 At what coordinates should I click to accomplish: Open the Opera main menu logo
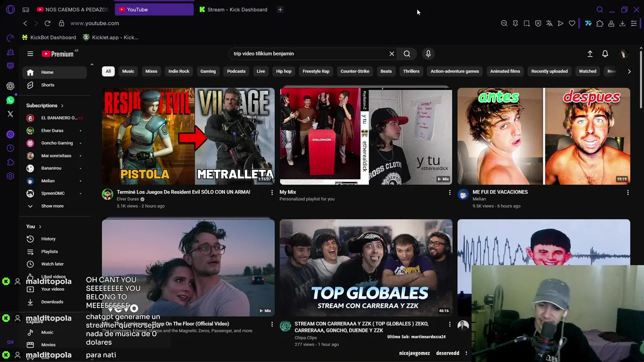pos(11,10)
